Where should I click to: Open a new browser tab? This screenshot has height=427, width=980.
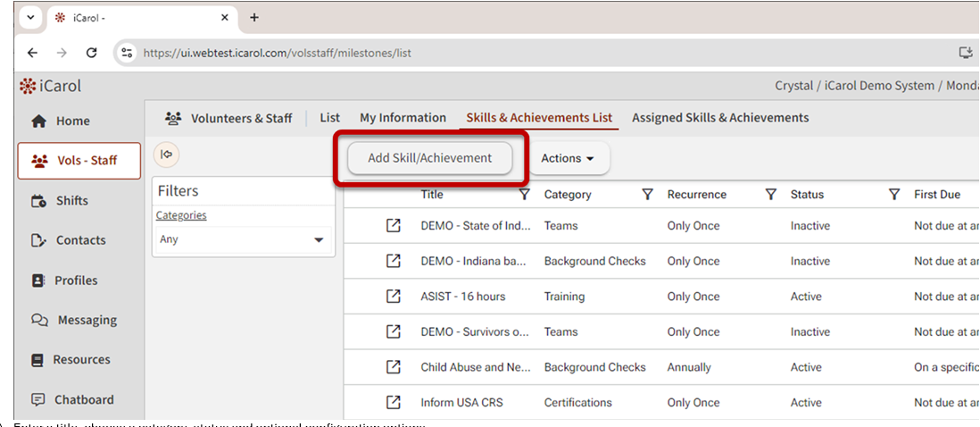click(x=254, y=18)
